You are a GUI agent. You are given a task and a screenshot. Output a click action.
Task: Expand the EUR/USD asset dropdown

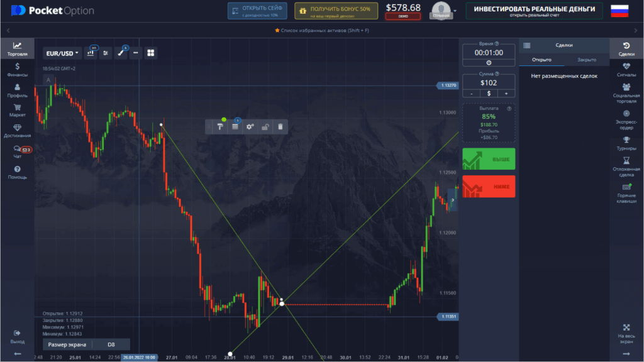[x=61, y=53]
